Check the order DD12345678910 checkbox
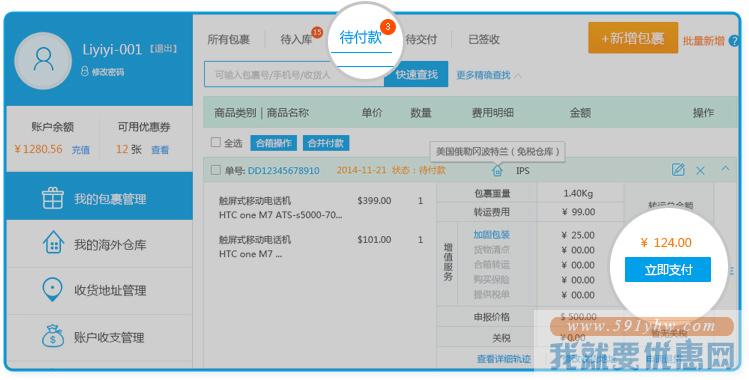Viewport: 749px width, 380px height. tap(215, 170)
